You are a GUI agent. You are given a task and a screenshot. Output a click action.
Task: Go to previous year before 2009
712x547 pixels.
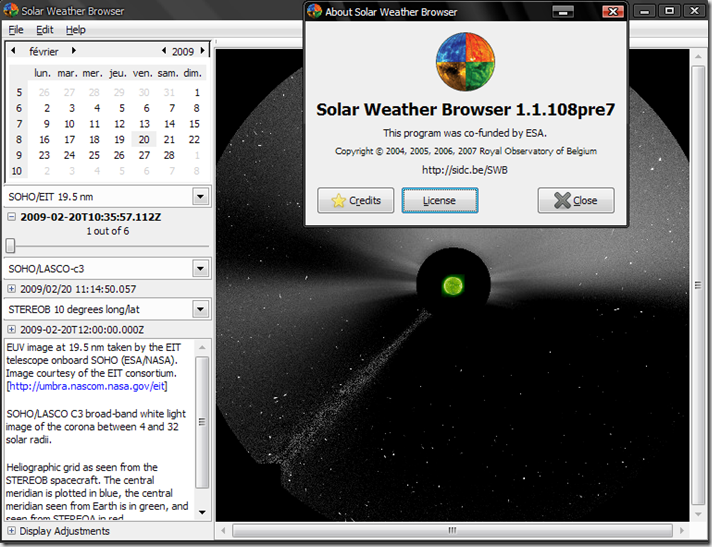pos(164,50)
